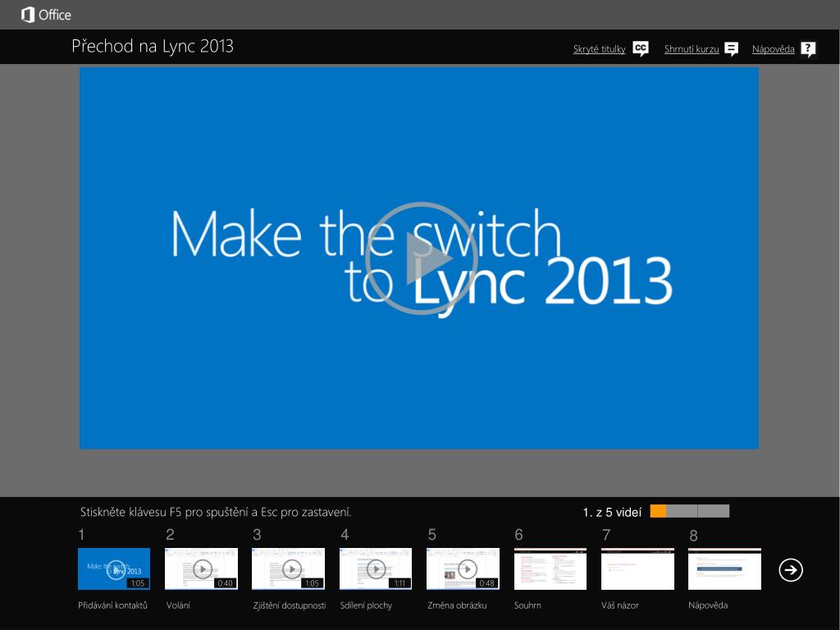Click the Volání label
840x630 pixels.
pyautogui.click(x=178, y=605)
